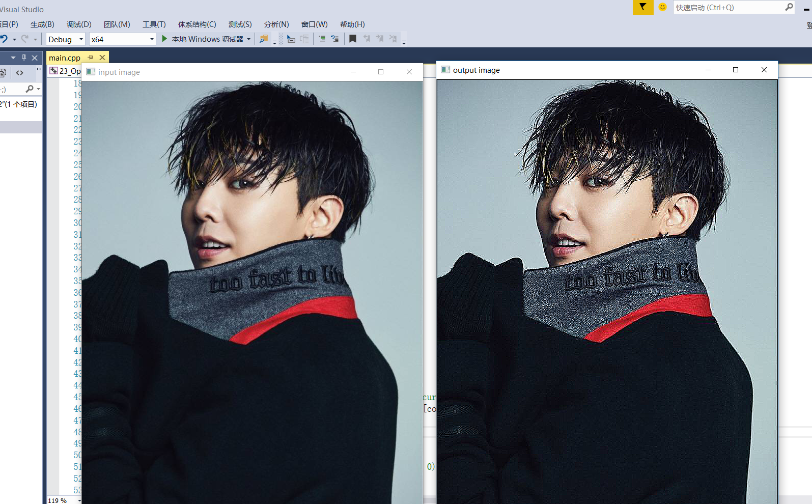
Task: Click the yellow notifications flag icon
Action: [x=642, y=7]
